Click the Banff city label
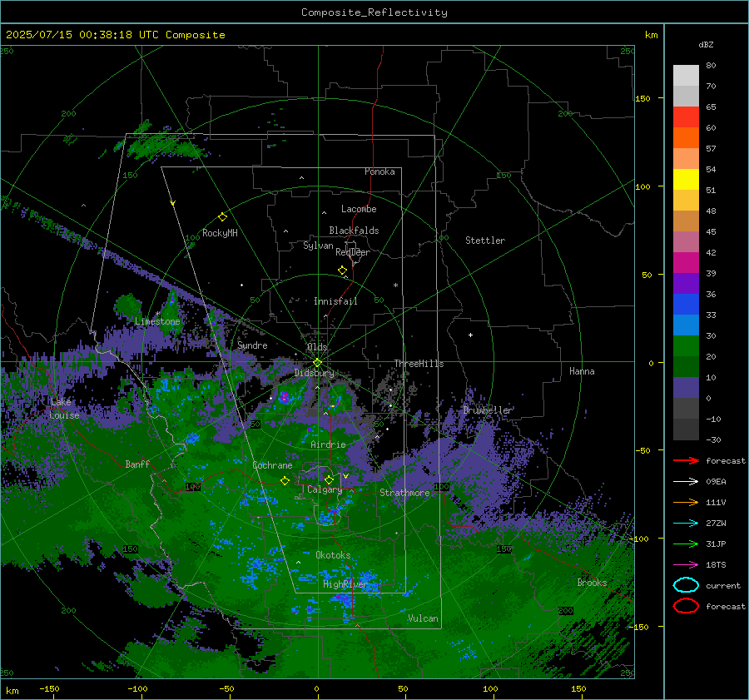 [x=137, y=464]
